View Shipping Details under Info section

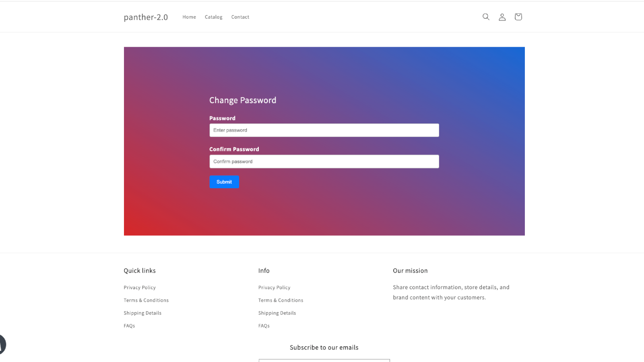(277, 313)
